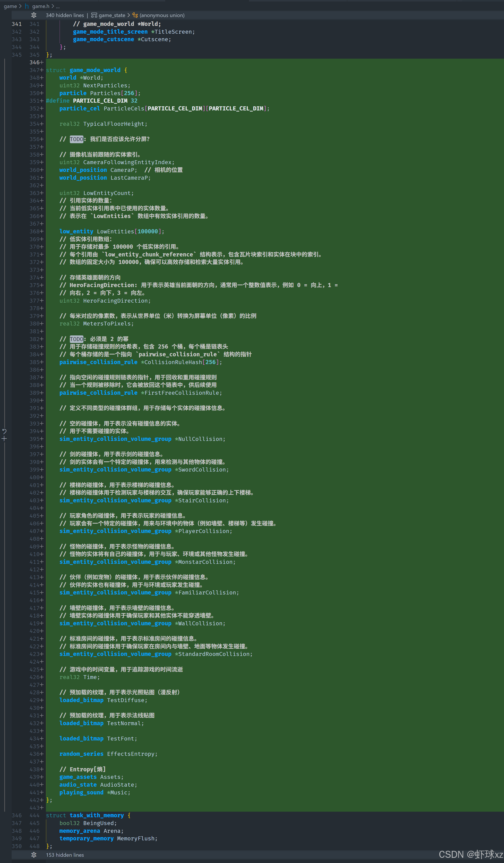Screen dimensions: 504x863
Task: Click the unfold icon beside 153 hidden lines
Action: 34,855
